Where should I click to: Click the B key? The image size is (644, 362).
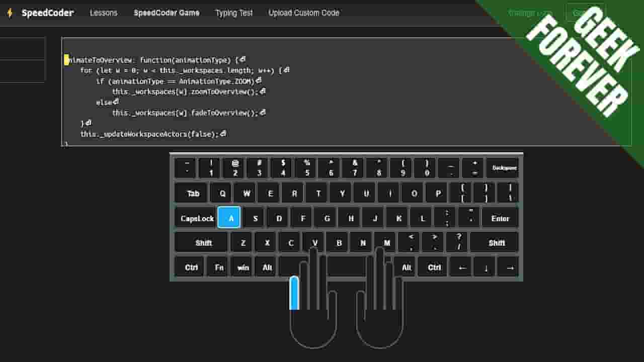coord(338,242)
